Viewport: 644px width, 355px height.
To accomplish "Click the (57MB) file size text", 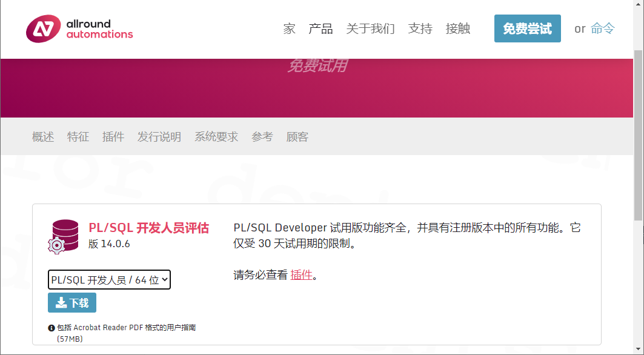I will (70, 339).
